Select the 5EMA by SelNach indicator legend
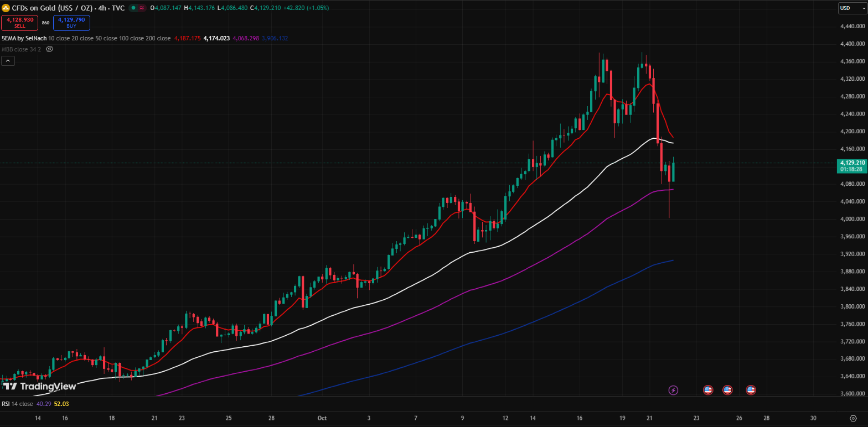This screenshot has height=427, width=868. coord(24,38)
